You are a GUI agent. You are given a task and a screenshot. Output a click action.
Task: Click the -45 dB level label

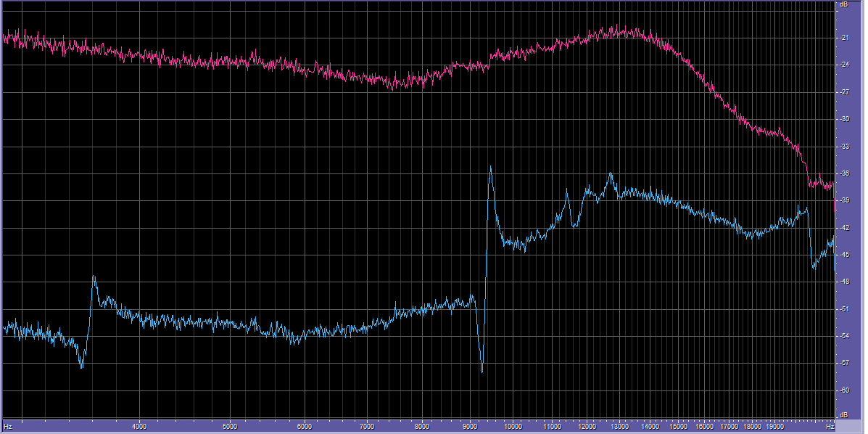click(x=845, y=255)
